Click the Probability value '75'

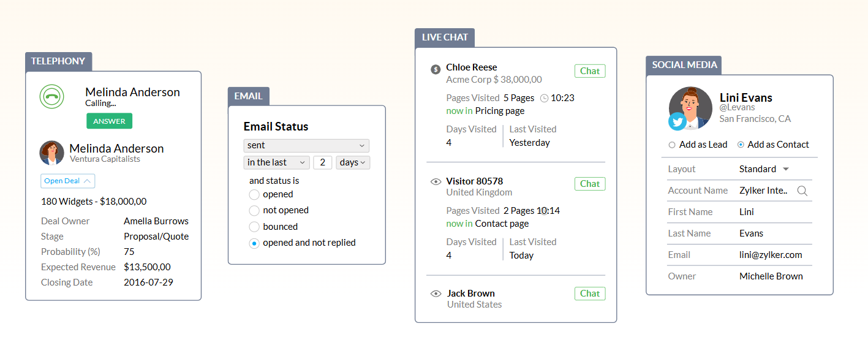[x=129, y=252]
